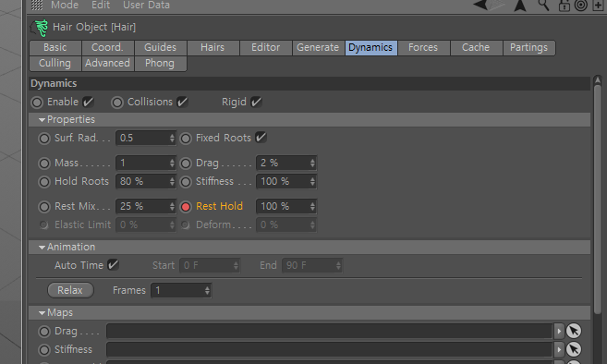The image size is (607, 364).
Task: Switch to the Forces tab
Action: tap(423, 48)
